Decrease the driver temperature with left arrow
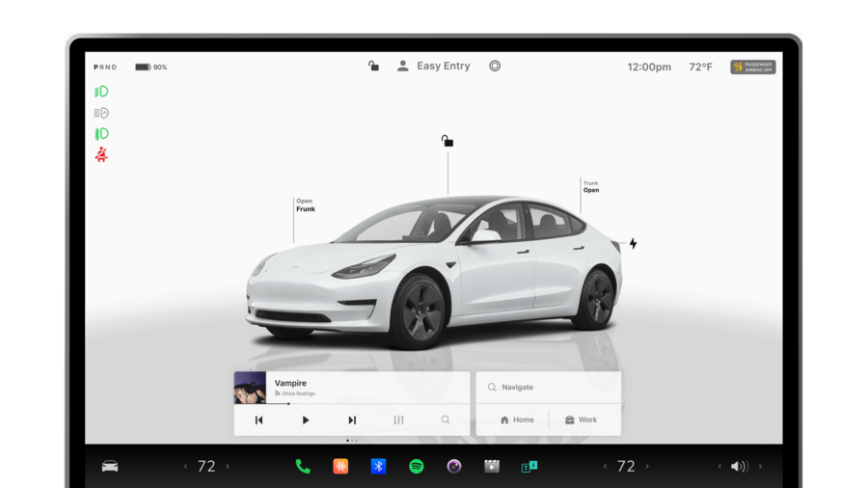The image size is (868, 488). (x=185, y=467)
